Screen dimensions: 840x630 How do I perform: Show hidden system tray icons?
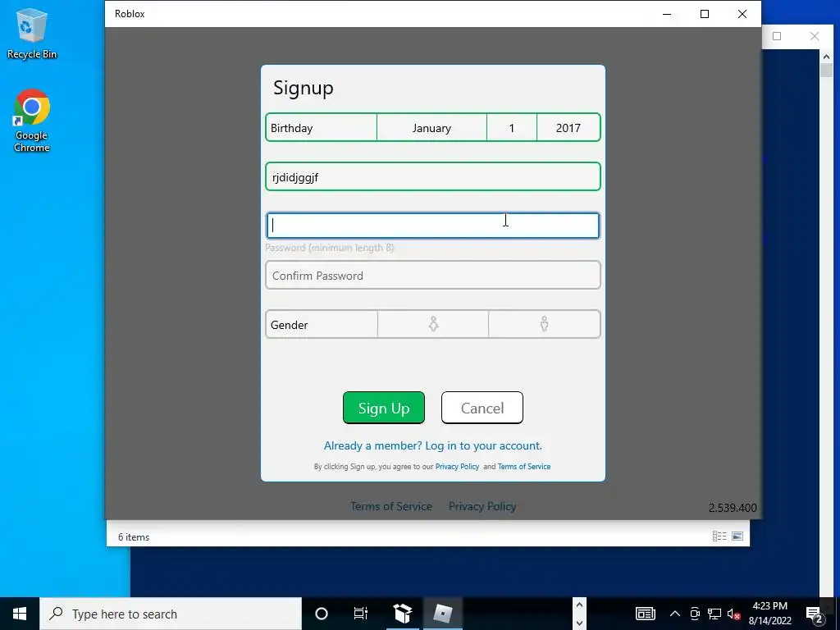[x=675, y=614]
